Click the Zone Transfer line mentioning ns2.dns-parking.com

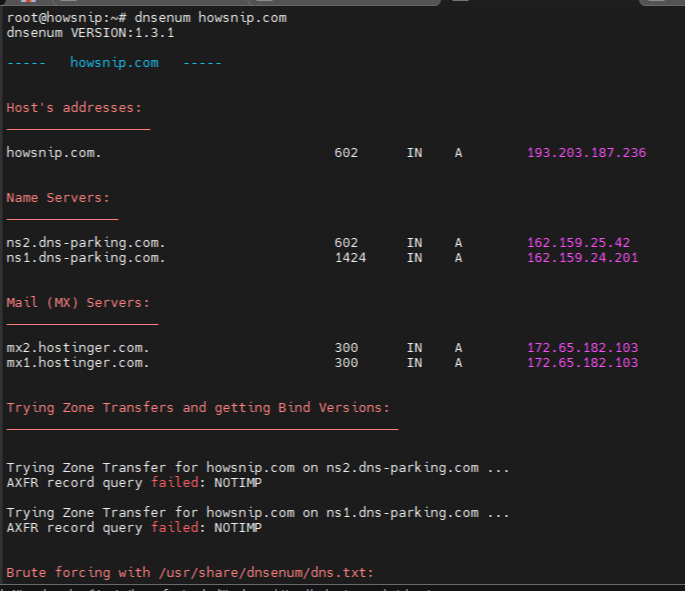point(258,468)
